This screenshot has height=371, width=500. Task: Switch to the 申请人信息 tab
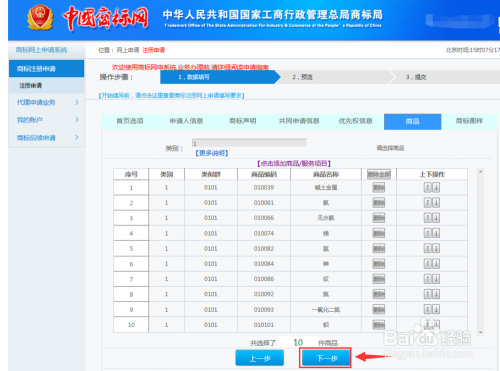tap(186, 121)
